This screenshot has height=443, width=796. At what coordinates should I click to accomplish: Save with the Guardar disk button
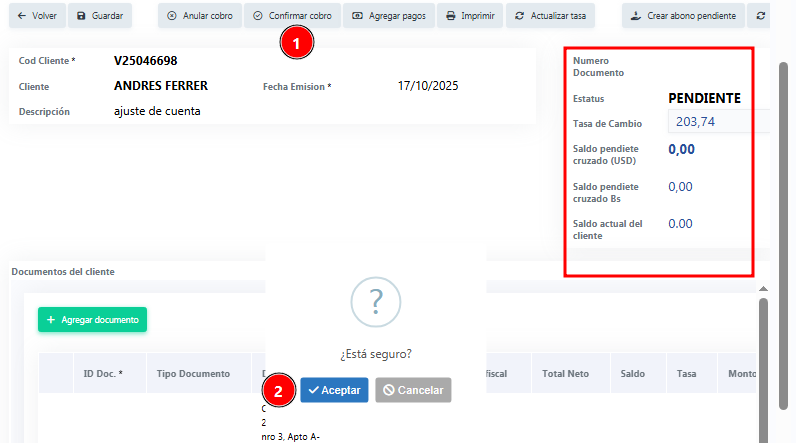coord(99,16)
